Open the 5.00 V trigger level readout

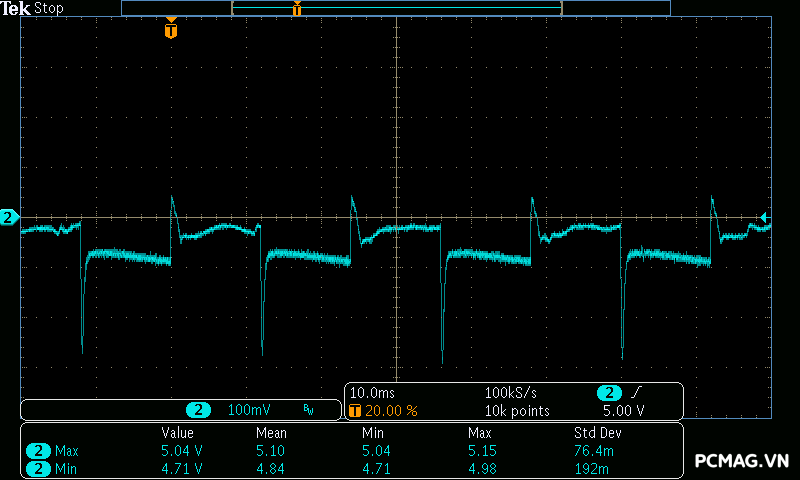coord(623,411)
